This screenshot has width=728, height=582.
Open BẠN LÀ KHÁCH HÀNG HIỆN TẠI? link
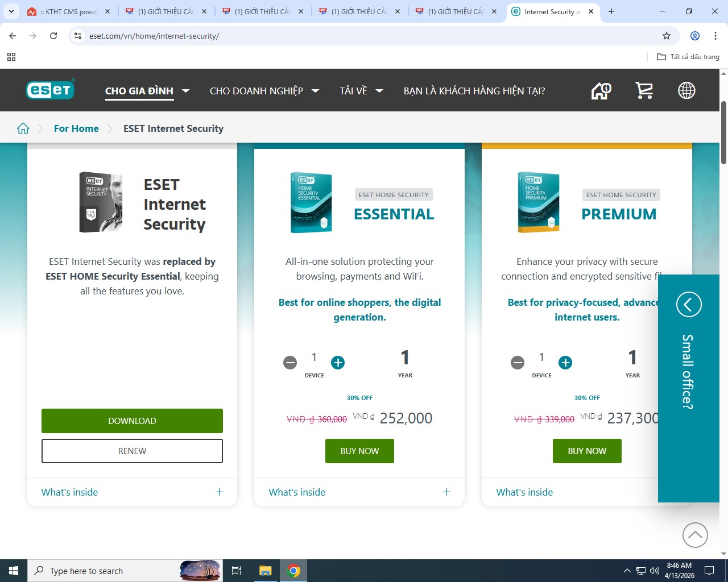(x=474, y=91)
